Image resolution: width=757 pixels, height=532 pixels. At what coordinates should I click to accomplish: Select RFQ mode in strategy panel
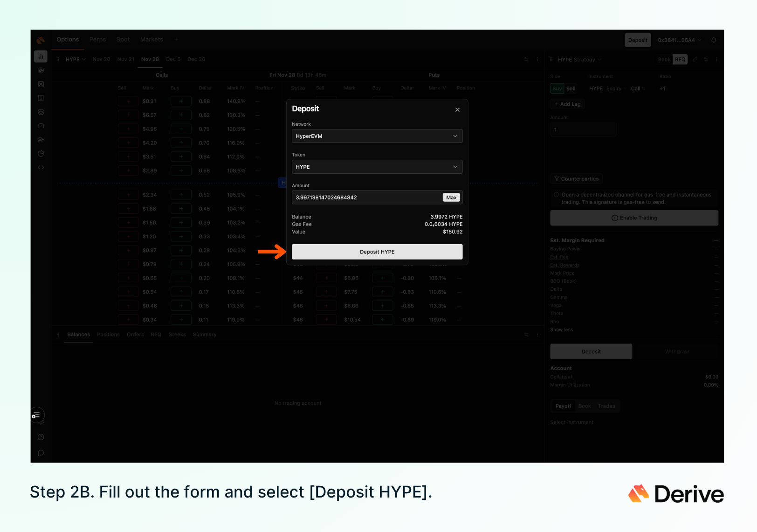(x=680, y=60)
